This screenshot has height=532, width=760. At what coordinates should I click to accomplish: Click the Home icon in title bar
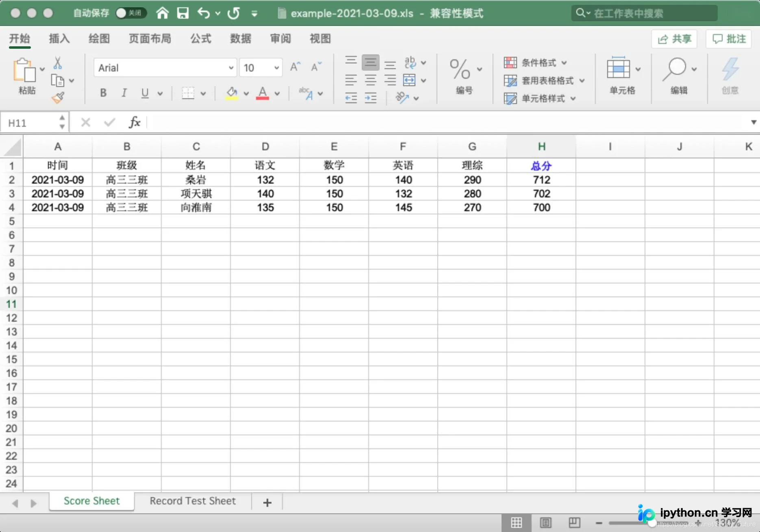pyautogui.click(x=162, y=13)
